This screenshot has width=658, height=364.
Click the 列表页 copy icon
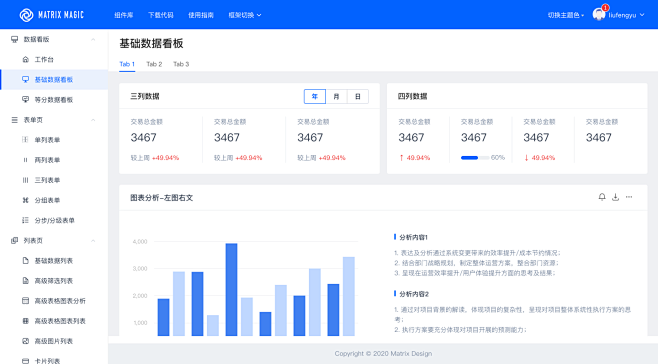tap(15, 241)
